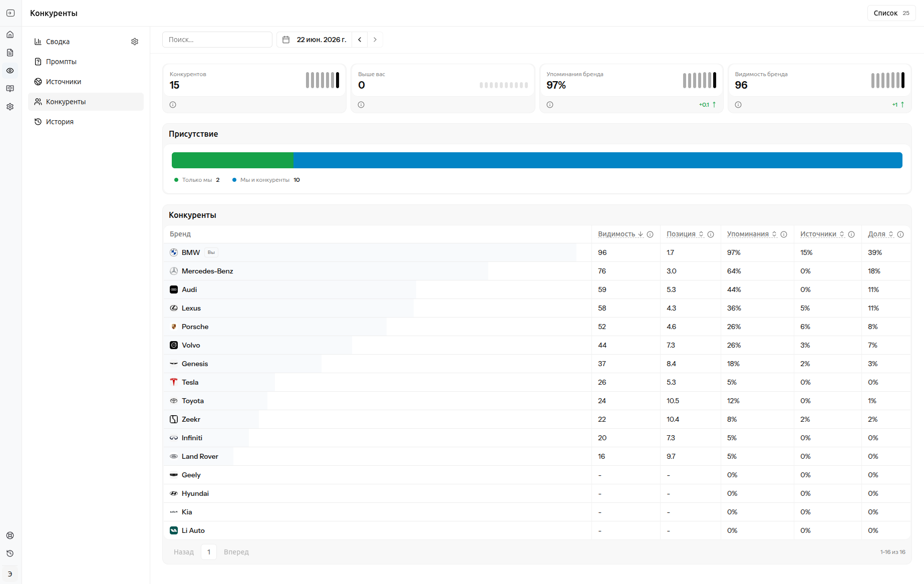Open settings gear next to Сводка
Screen dimensions: 924x584
(135, 42)
